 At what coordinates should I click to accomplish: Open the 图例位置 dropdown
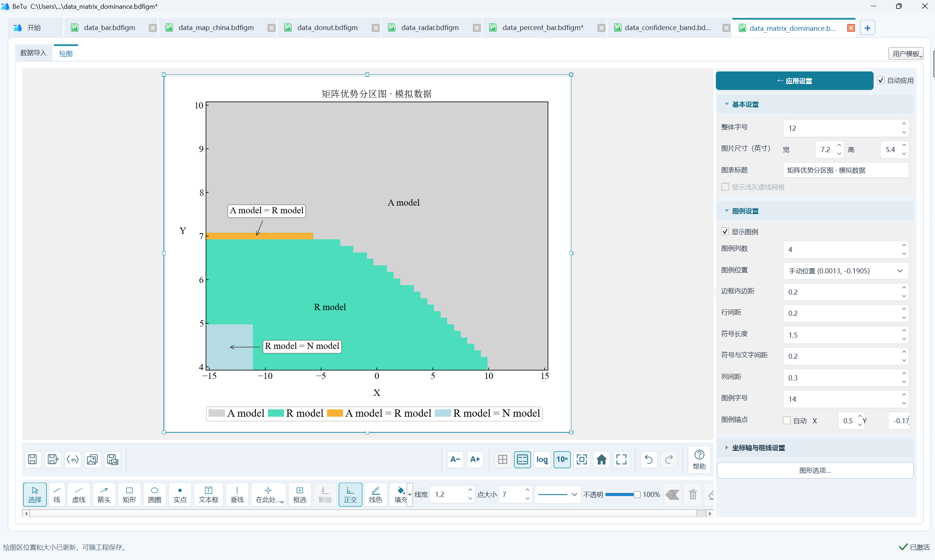[x=846, y=270]
